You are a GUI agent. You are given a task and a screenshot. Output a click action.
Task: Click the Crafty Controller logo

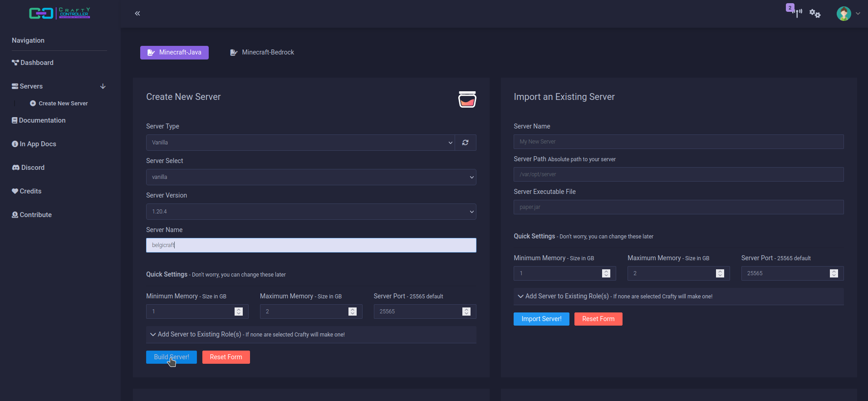[x=59, y=13]
